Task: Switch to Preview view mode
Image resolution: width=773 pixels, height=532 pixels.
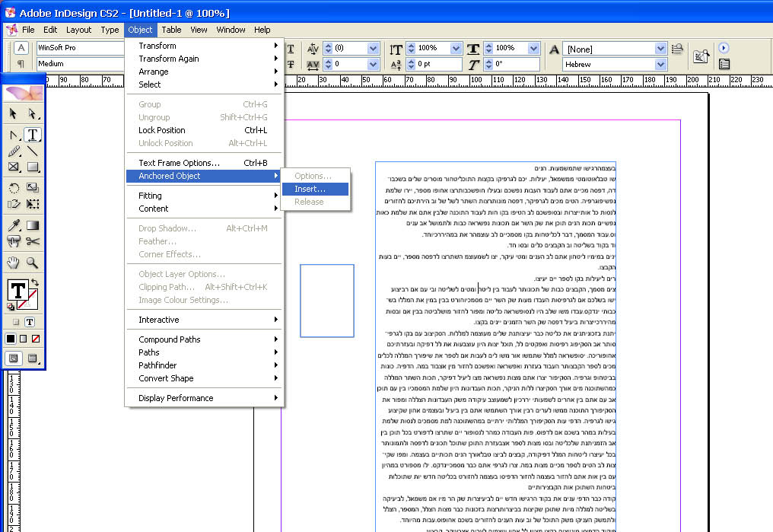Action: pyautogui.click(x=33, y=358)
